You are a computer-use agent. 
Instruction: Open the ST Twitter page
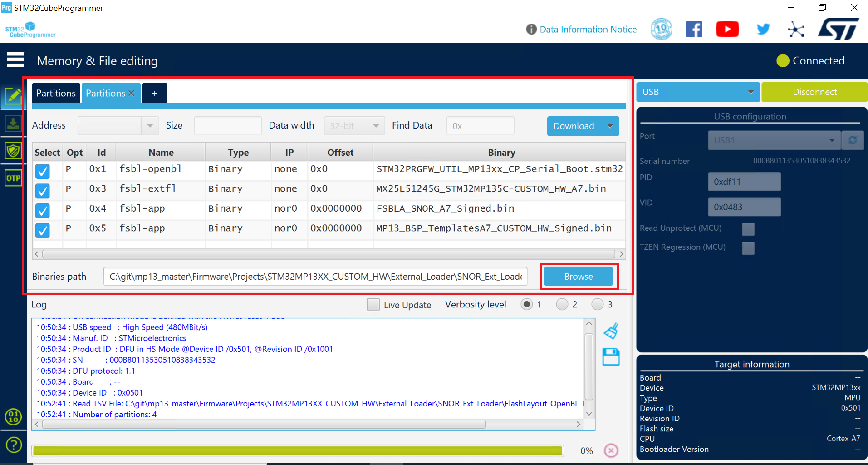[x=763, y=30]
